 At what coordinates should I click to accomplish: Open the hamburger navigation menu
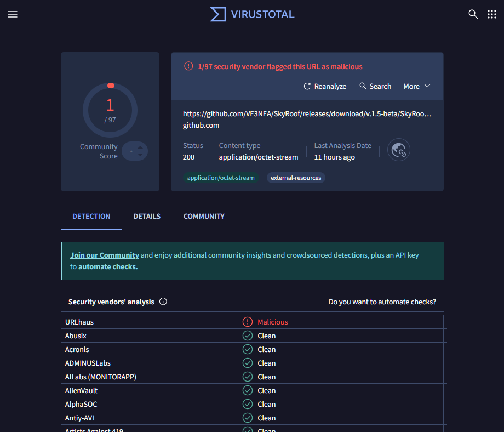click(x=13, y=14)
